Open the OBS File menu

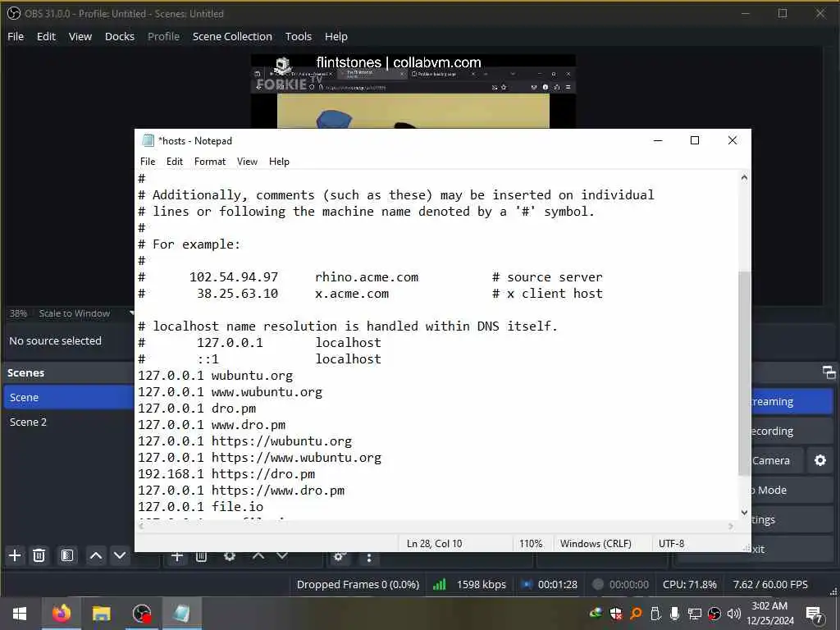16,36
